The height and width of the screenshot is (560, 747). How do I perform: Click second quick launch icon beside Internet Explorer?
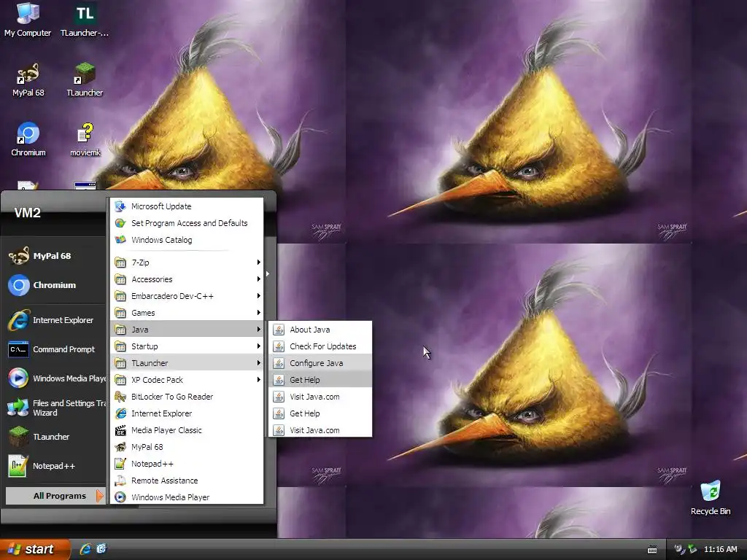click(101, 549)
